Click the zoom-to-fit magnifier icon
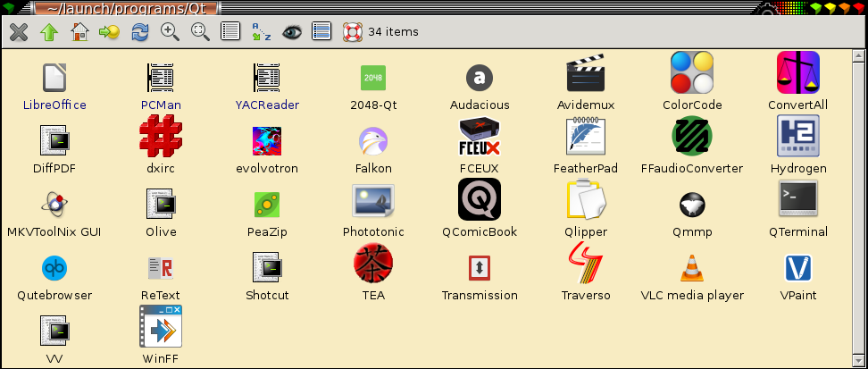 pos(200,31)
